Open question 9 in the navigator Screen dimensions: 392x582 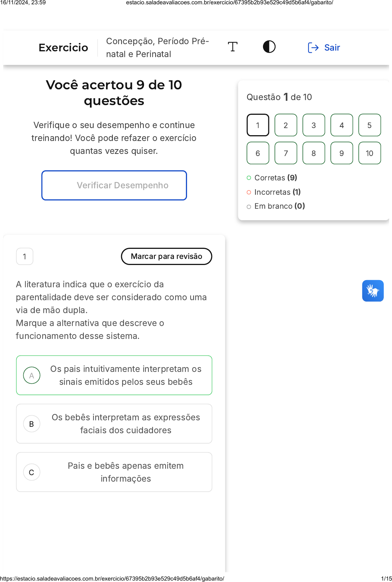[x=341, y=153]
